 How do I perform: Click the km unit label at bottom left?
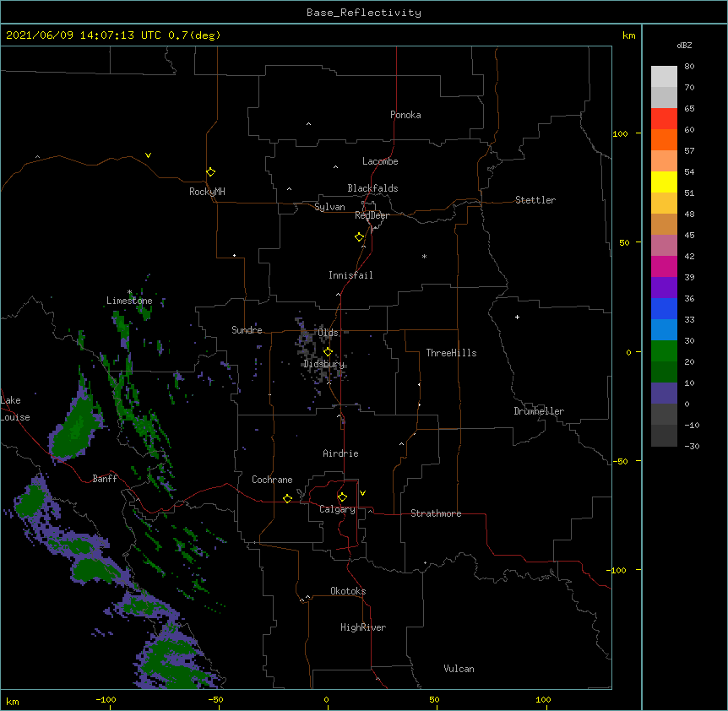pyautogui.click(x=13, y=701)
